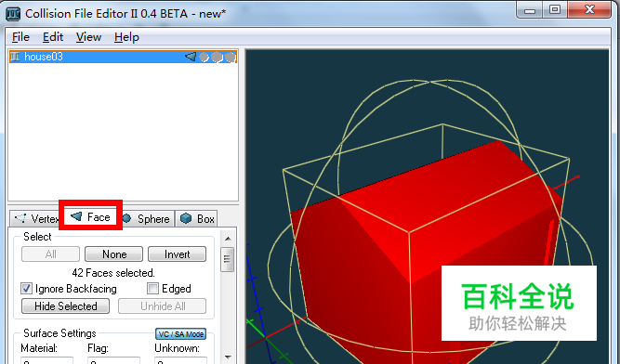Click the Sphere tab's sphere icon
Viewport: 620px width, 364px height.
click(x=126, y=218)
